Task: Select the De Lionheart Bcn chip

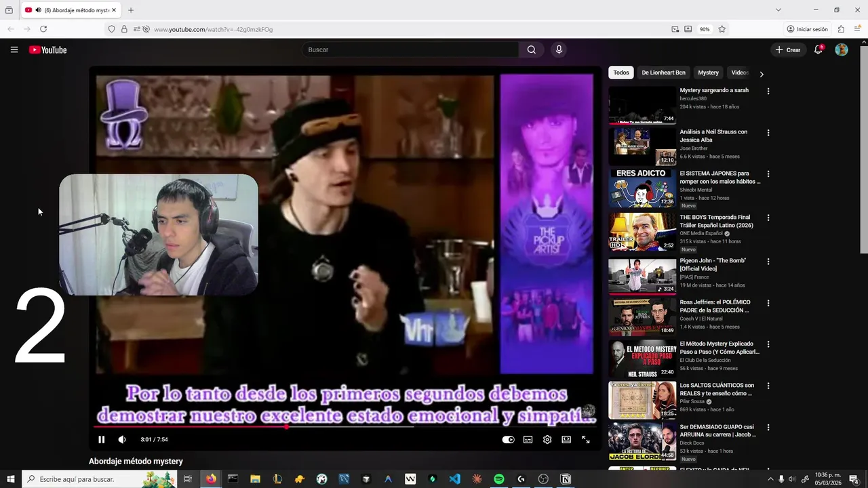Action: (663, 73)
